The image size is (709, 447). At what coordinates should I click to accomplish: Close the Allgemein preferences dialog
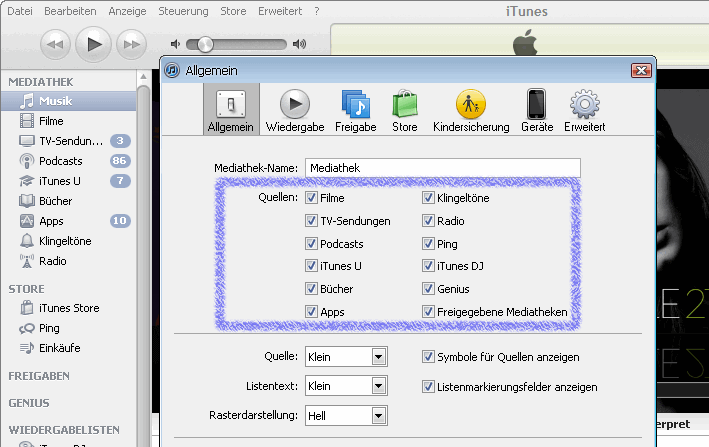pyautogui.click(x=641, y=71)
